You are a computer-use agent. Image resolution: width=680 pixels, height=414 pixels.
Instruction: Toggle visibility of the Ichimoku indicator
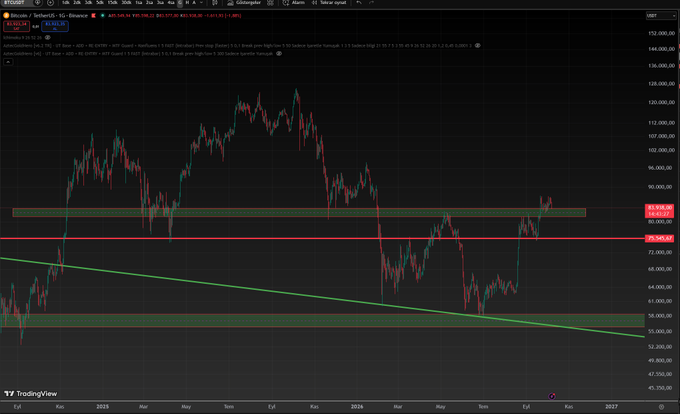[x=48, y=38]
